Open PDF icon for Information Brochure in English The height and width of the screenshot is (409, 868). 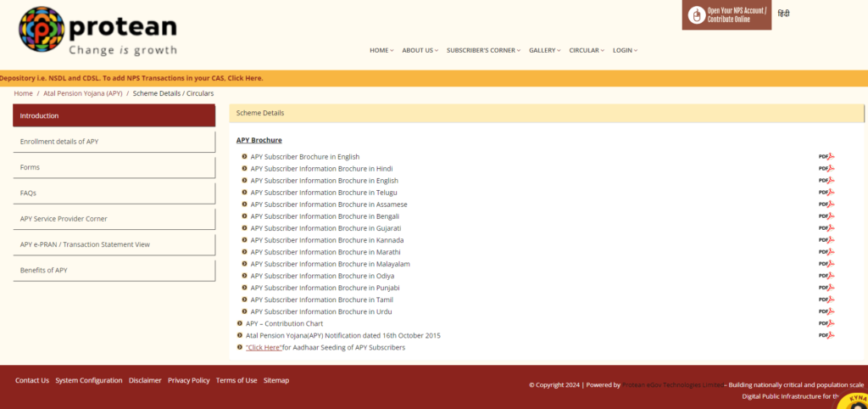pos(826,181)
